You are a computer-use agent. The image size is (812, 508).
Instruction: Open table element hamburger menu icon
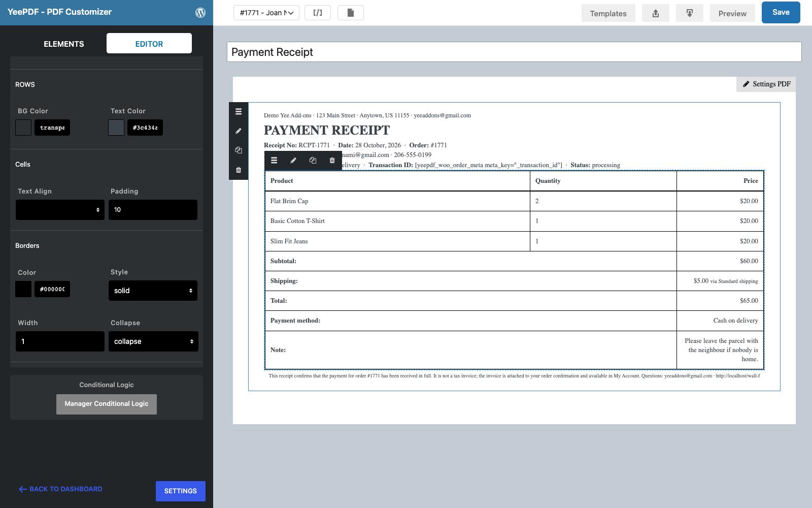click(x=274, y=161)
